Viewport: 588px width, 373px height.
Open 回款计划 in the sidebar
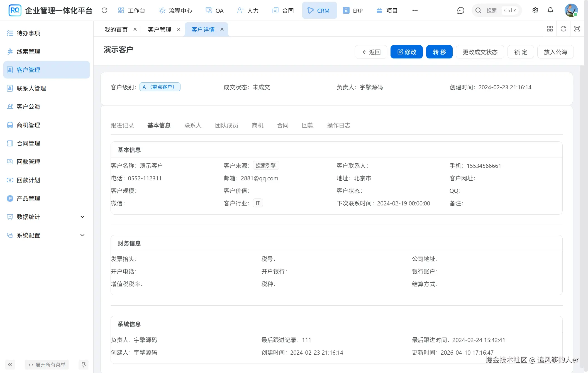pyautogui.click(x=47, y=180)
